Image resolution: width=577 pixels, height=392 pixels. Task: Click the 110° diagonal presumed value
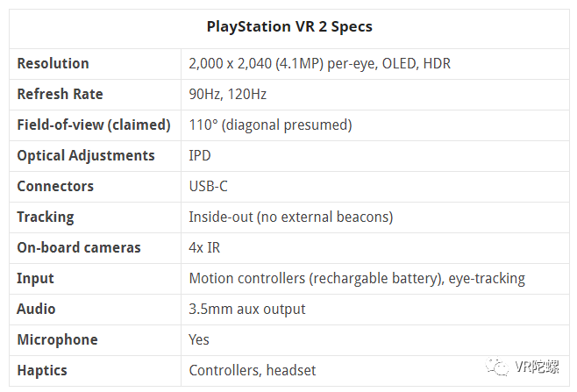(x=270, y=125)
